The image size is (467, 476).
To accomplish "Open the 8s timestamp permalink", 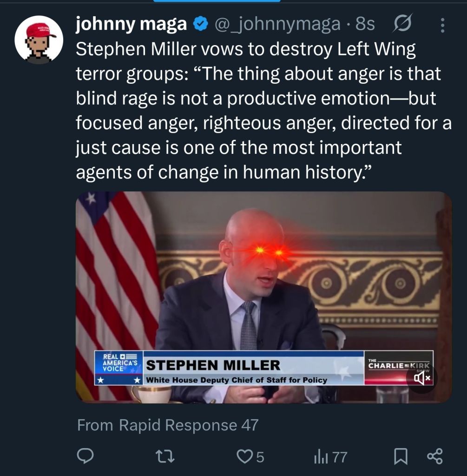I will pos(365,24).
